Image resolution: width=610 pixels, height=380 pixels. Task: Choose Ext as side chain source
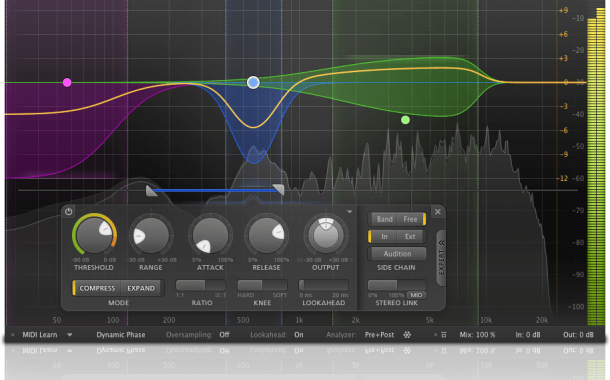[x=410, y=236]
